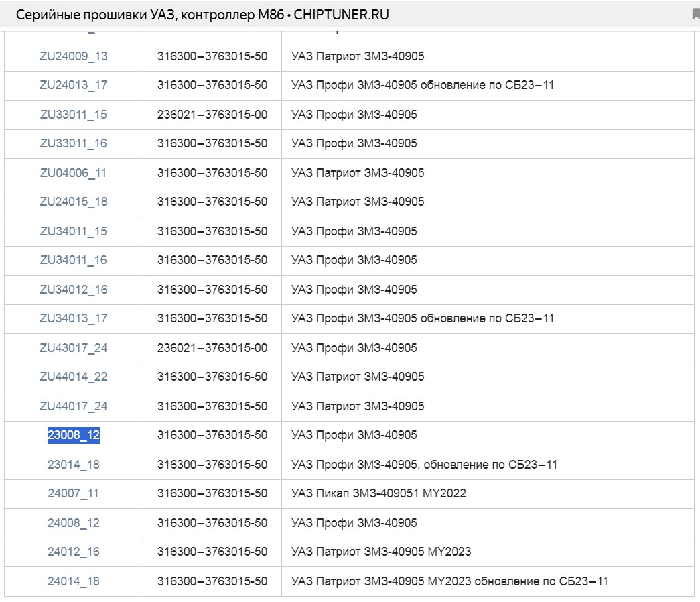
Task: Click the bookmark icon in title bar
Action: click(x=695, y=15)
